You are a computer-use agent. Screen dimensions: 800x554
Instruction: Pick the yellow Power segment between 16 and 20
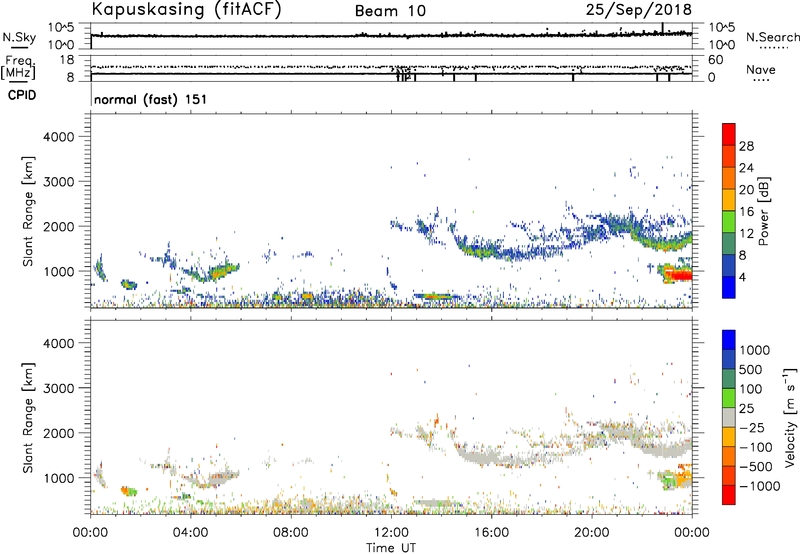(x=729, y=200)
